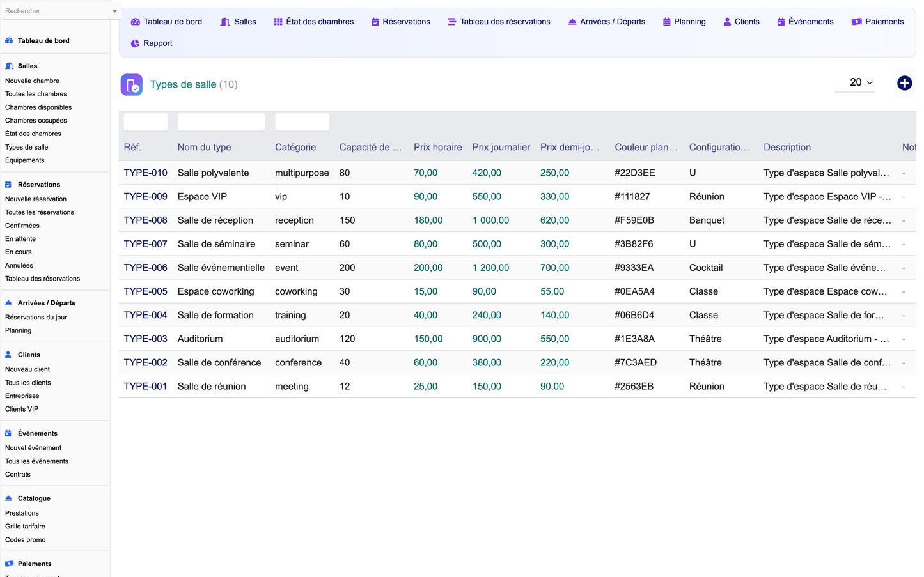Click Chambres disponibles in sidebar
This screenshot has width=924, height=577.
(x=38, y=107)
